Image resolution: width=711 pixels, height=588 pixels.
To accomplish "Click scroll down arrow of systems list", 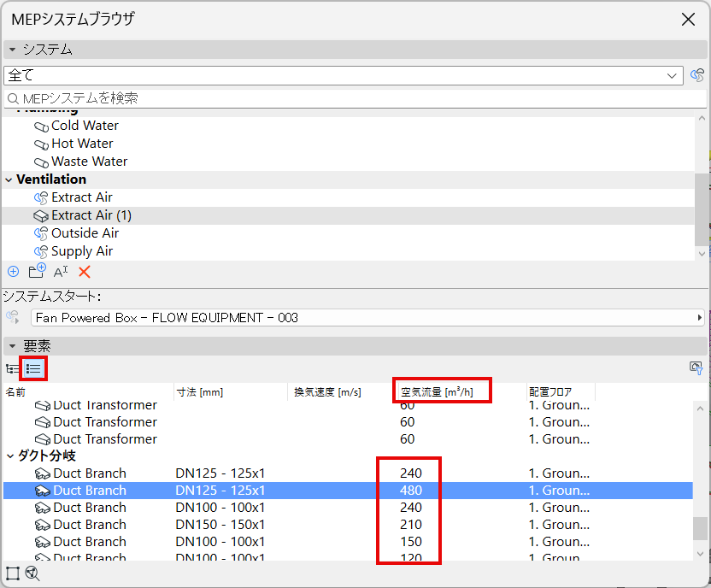I will tap(702, 254).
